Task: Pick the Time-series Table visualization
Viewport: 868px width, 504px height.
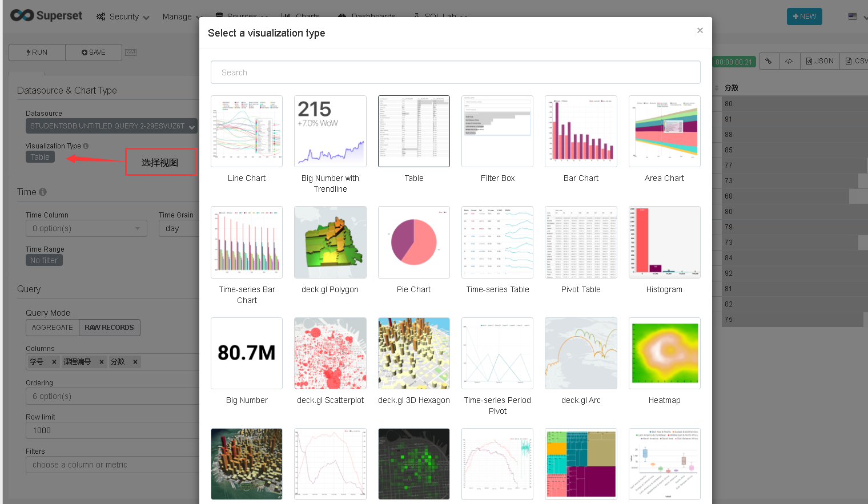Action: (497, 242)
